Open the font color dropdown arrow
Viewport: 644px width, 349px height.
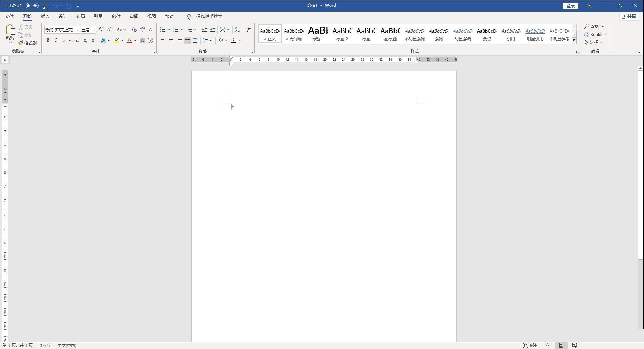point(135,41)
